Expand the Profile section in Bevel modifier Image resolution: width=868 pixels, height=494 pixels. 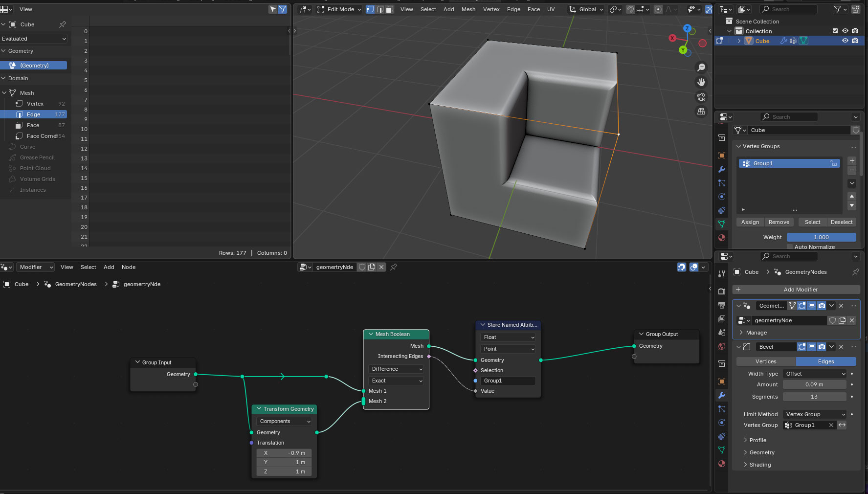click(x=757, y=440)
